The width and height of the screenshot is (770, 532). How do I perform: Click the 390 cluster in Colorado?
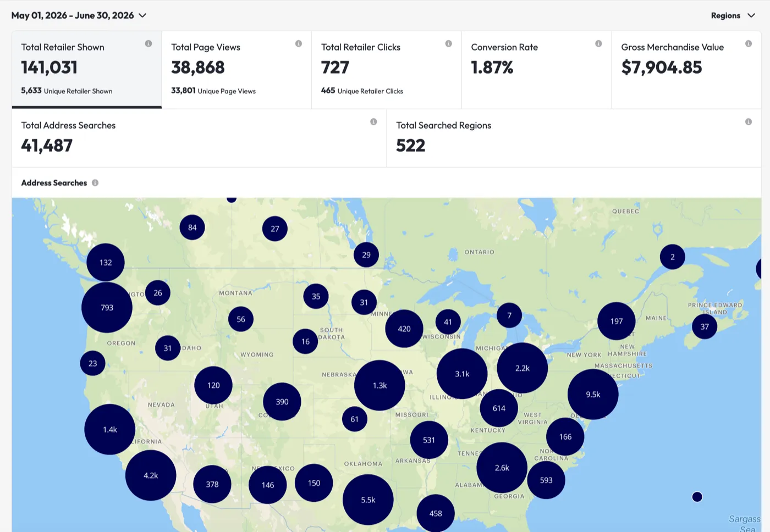(x=282, y=401)
